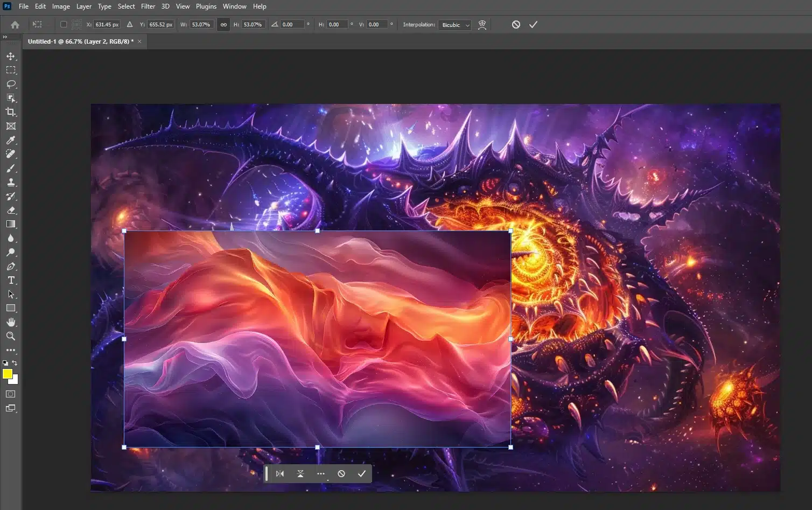Screen dimensions: 812x510
Task: Select the Clone Stamp tool
Action: 11,182
